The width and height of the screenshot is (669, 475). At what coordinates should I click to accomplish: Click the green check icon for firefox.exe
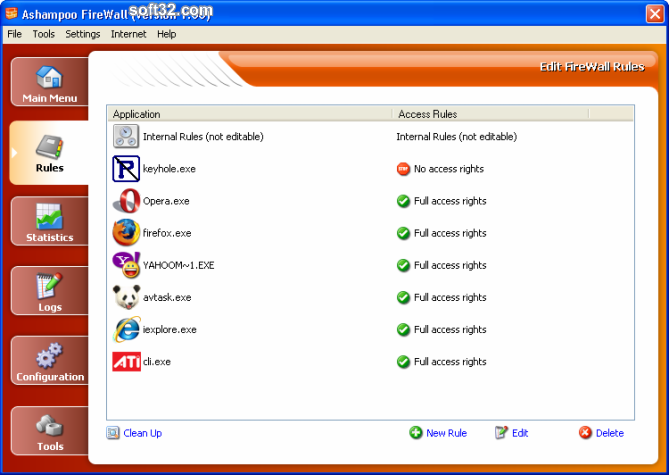pos(403,233)
